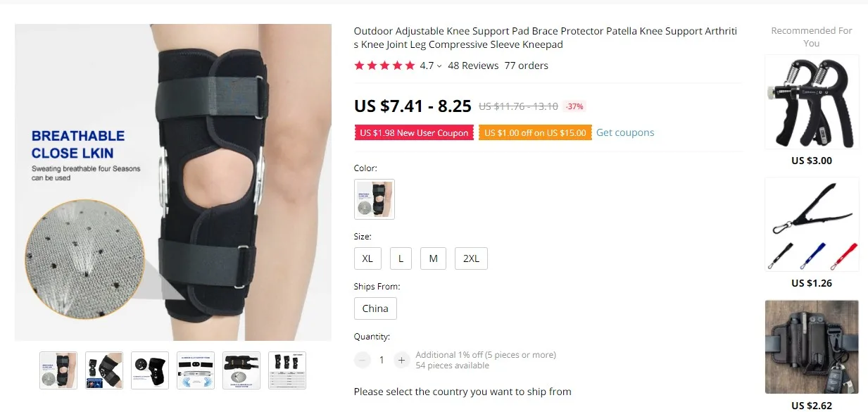Select size XL

(x=367, y=258)
